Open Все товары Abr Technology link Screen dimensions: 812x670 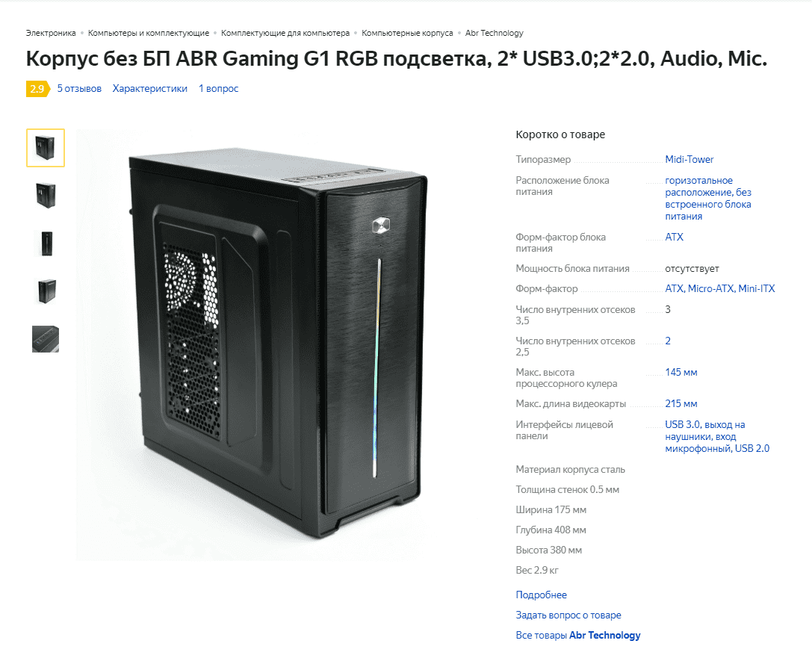point(578,636)
